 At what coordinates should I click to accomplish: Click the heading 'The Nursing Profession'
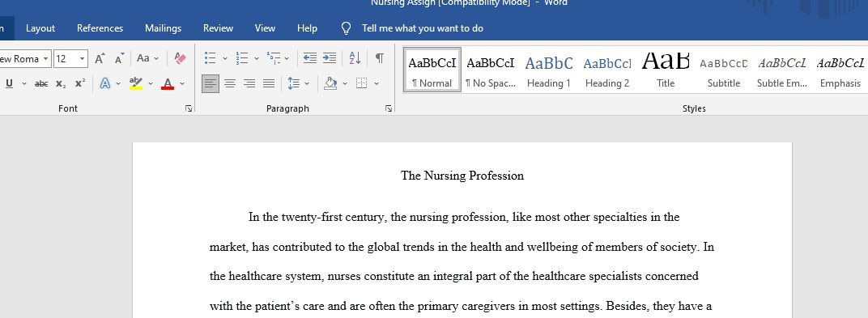coord(462,176)
